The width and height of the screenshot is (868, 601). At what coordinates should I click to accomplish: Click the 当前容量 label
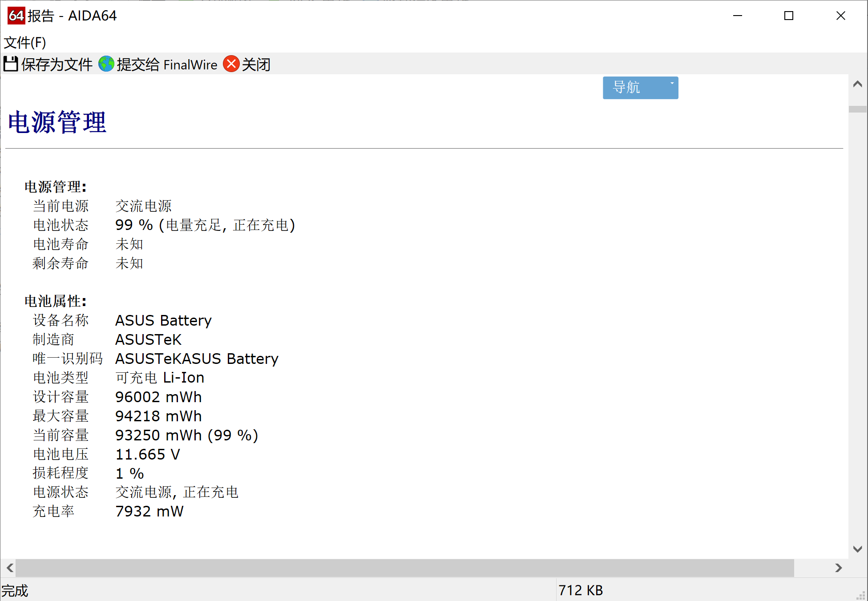(x=61, y=435)
